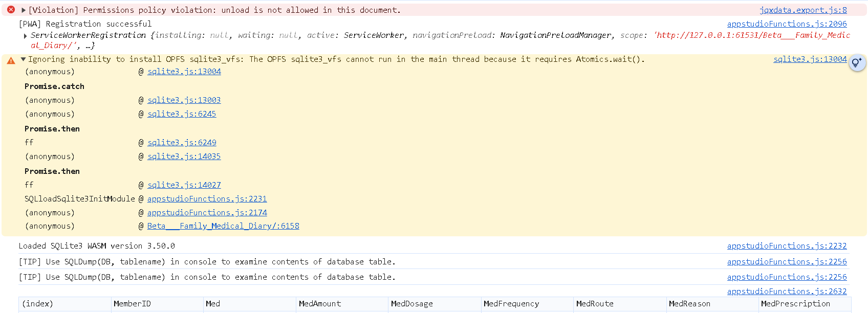Click the orange warning triangle icon
Viewport: 868px width, 313px height.
click(11, 60)
